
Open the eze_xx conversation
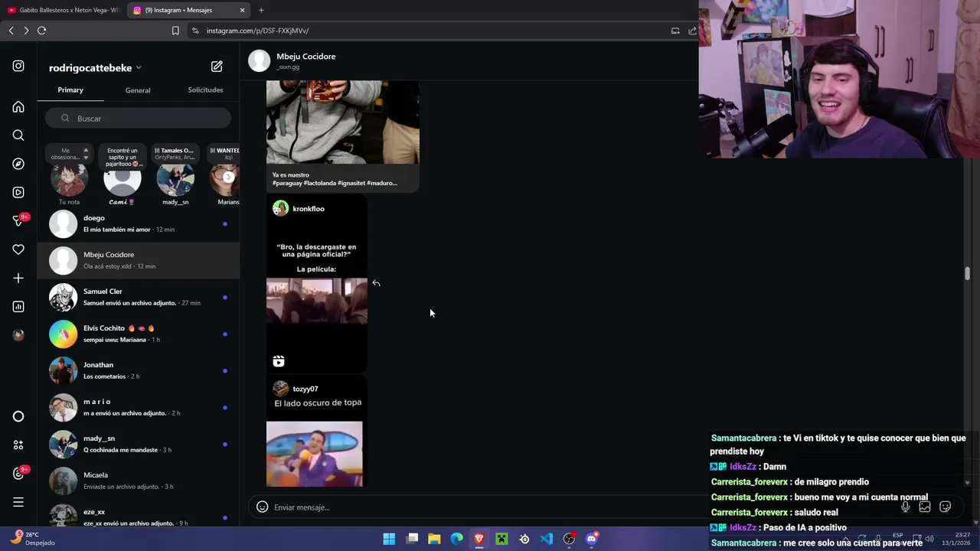pos(138,516)
